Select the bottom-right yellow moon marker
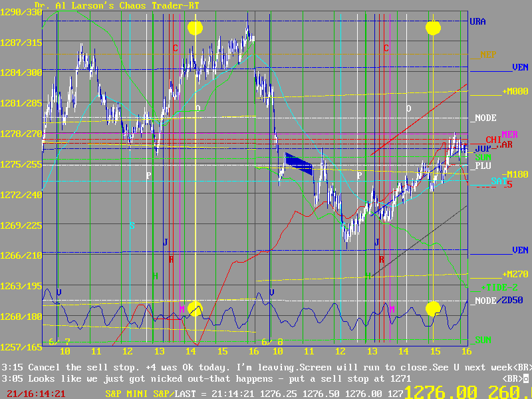 coord(433,309)
